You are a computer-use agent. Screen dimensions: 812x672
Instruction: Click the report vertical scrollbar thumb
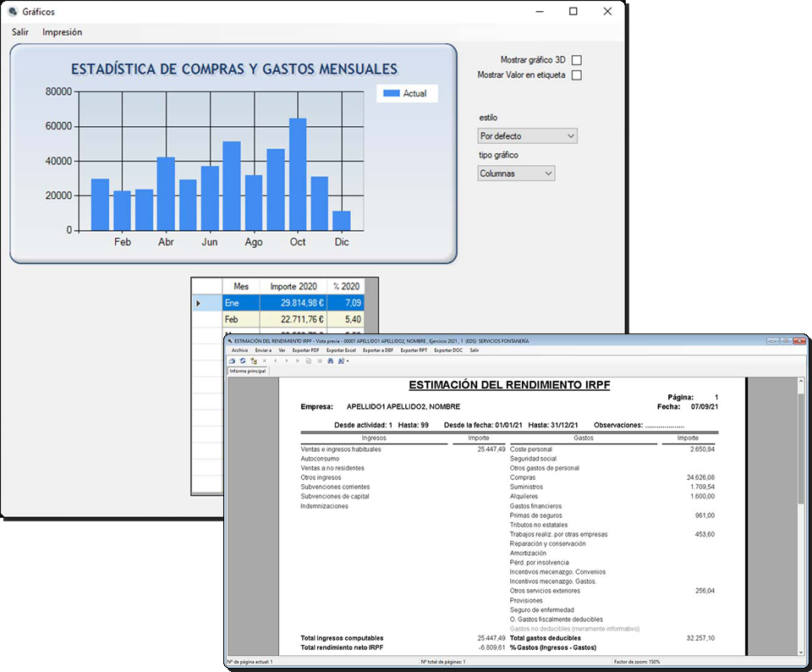[801, 449]
